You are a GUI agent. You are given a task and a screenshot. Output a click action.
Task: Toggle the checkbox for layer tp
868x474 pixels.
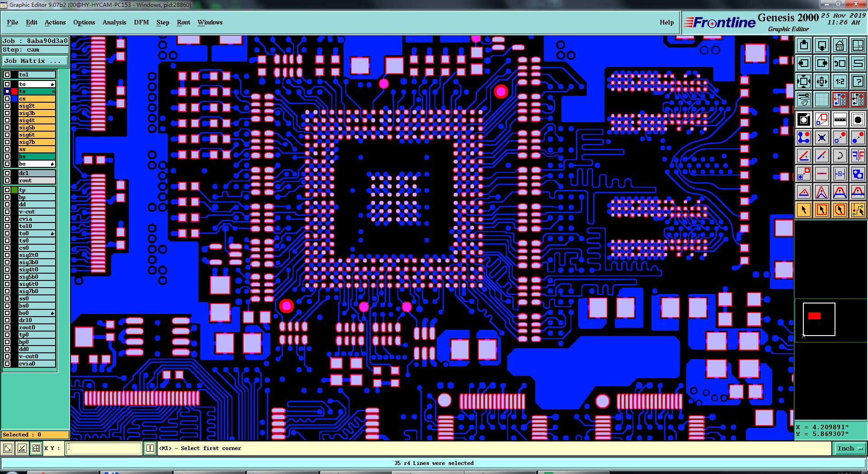pyautogui.click(x=7, y=190)
